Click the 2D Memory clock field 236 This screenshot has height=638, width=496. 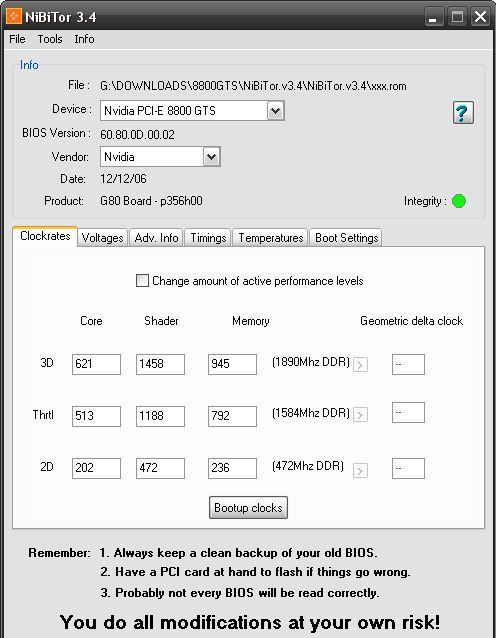pyautogui.click(x=232, y=468)
